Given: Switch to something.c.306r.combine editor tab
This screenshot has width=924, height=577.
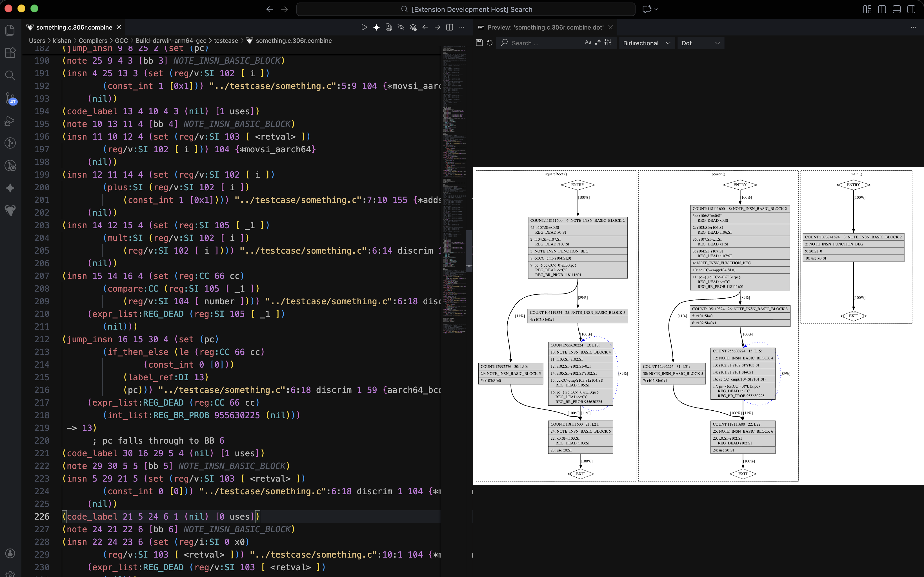Looking at the screenshot, I should 74,28.
